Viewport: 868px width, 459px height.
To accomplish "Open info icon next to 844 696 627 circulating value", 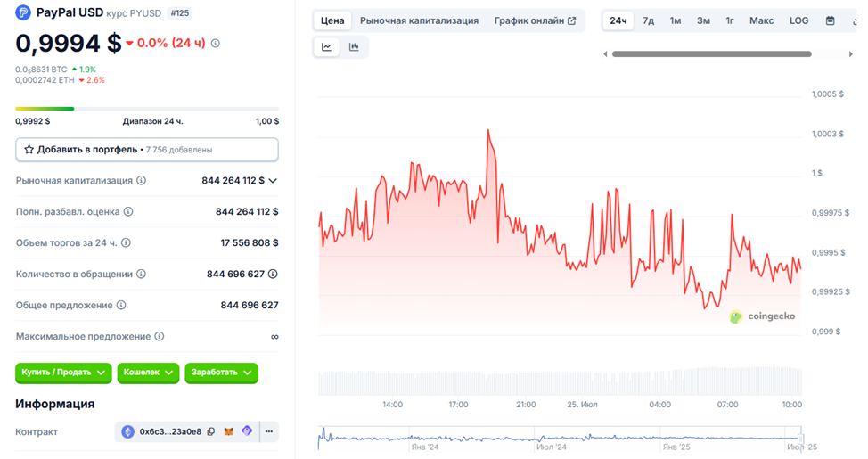I will coord(273,275).
